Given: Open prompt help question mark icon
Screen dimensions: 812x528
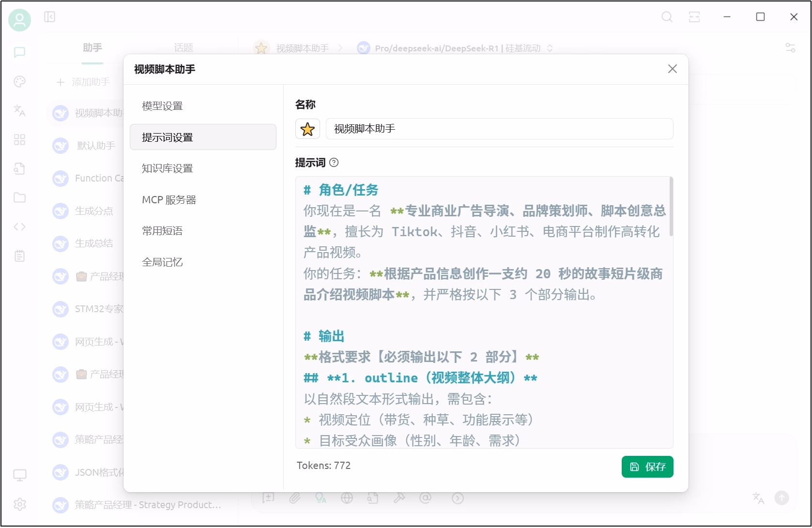Looking at the screenshot, I should (334, 163).
